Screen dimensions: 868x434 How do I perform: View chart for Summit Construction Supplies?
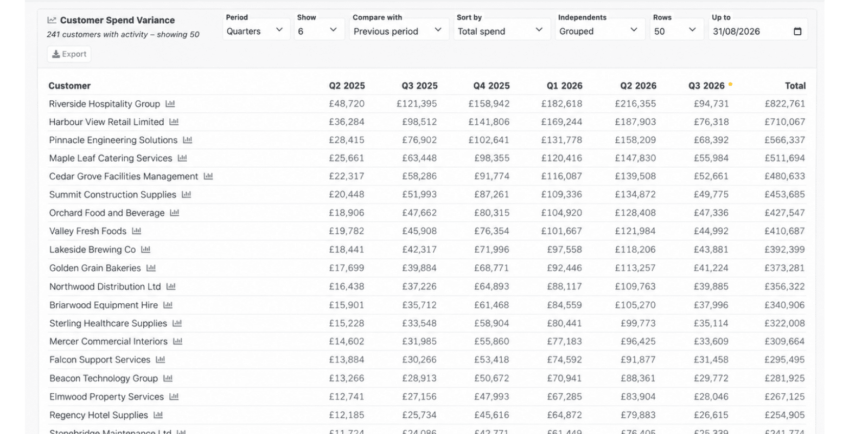click(x=187, y=194)
